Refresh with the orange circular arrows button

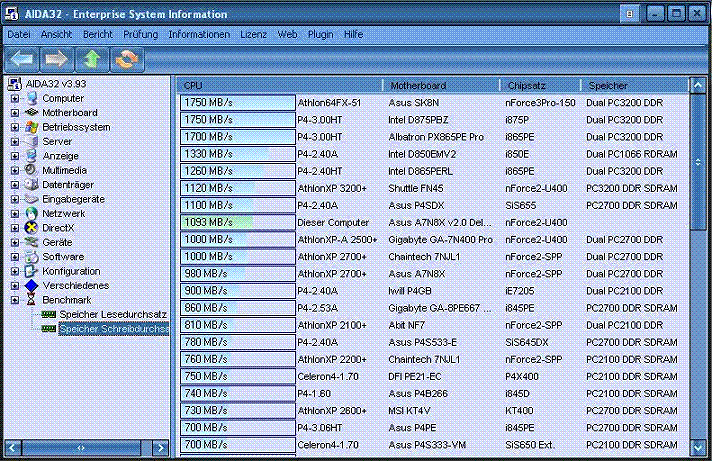point(127,59)
